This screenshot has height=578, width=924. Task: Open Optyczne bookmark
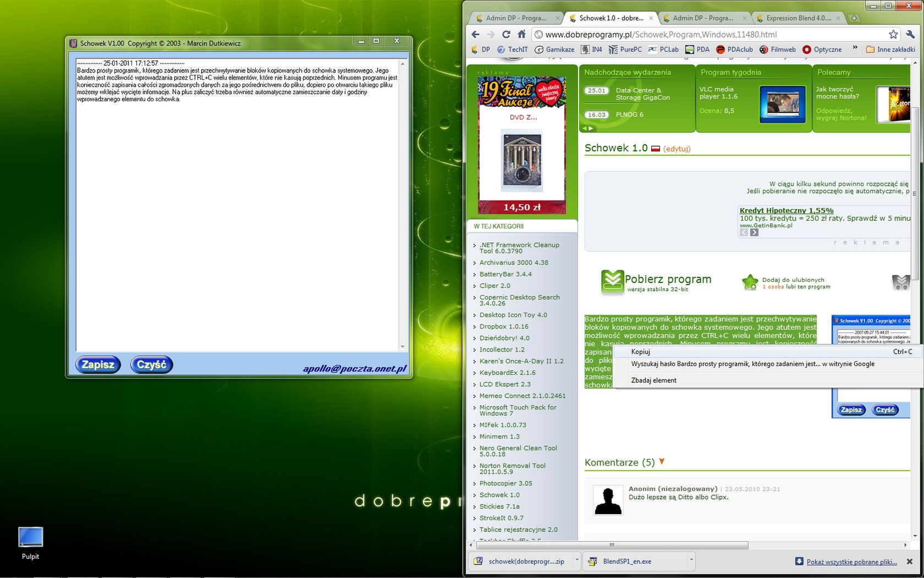[822, 50]
